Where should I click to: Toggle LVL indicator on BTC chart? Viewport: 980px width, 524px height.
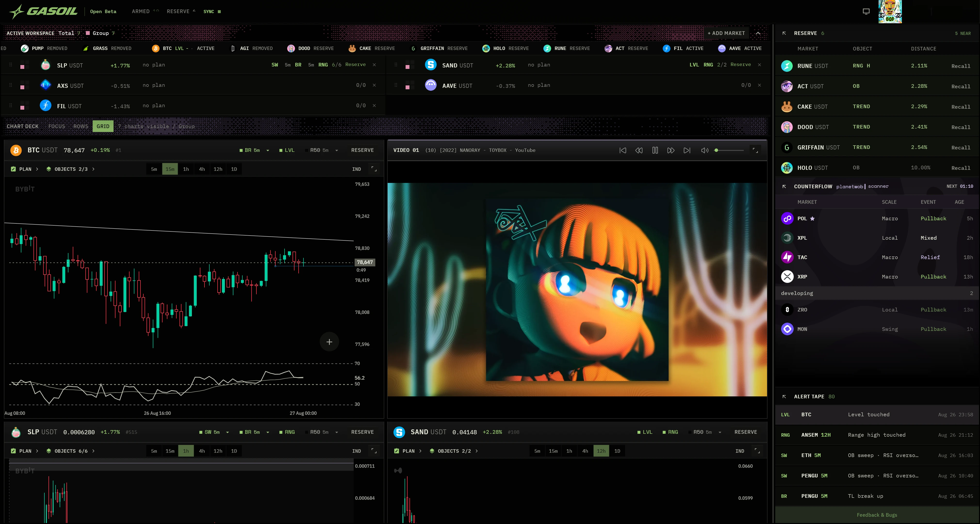287,150
